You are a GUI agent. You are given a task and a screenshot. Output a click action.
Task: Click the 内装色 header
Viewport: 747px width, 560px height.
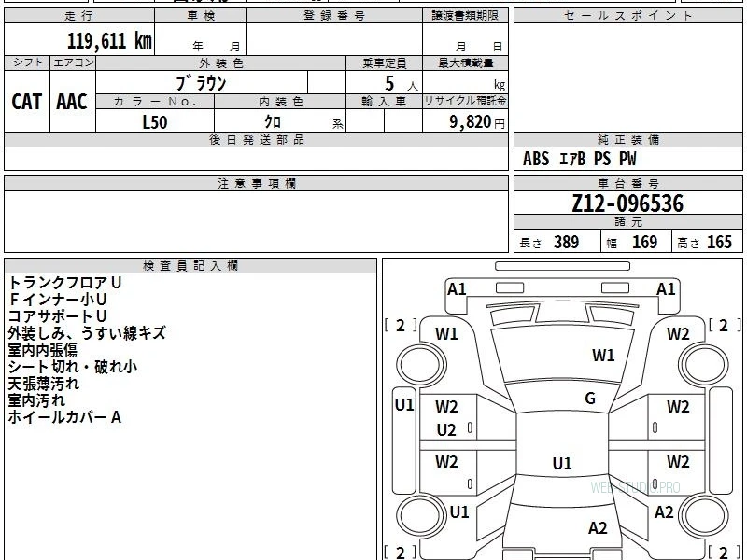(281, 102)
